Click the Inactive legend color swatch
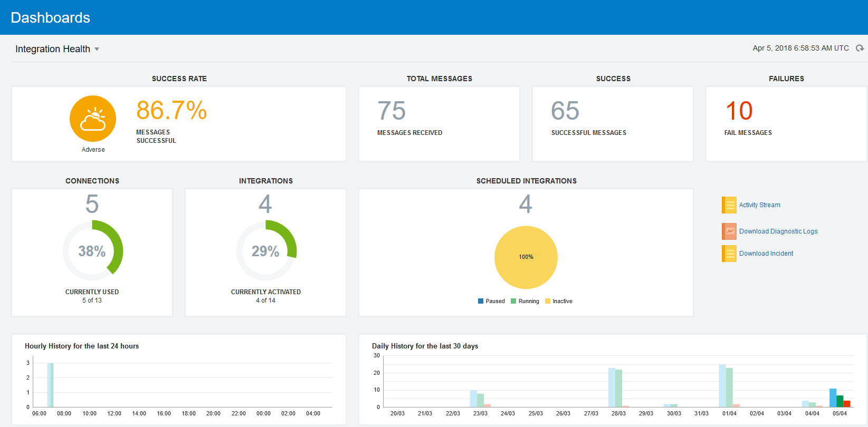Image resolution: width=868 pixels, height=427 pixels. 548,301
